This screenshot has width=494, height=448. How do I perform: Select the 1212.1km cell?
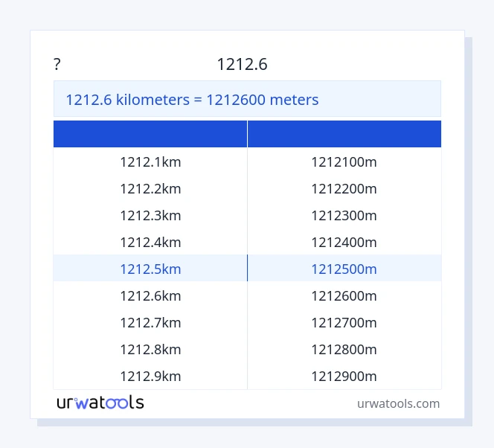click(x=150, y=161)
